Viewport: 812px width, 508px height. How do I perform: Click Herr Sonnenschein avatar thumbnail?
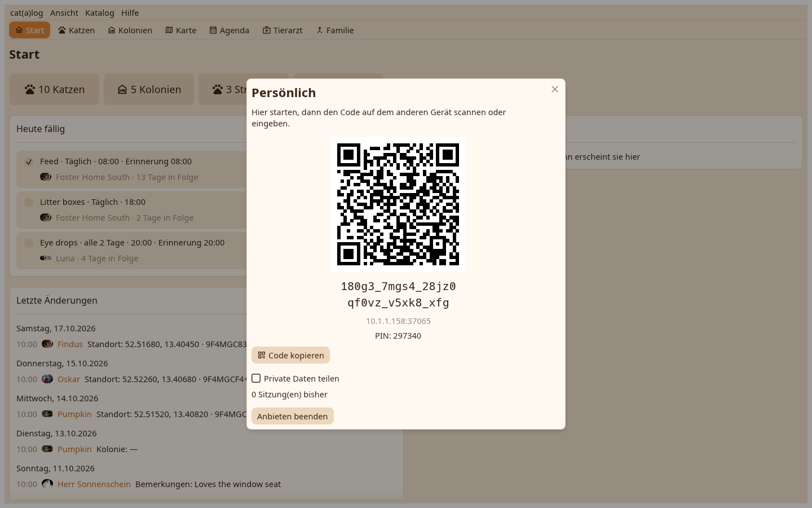click(x=47, y=484)
